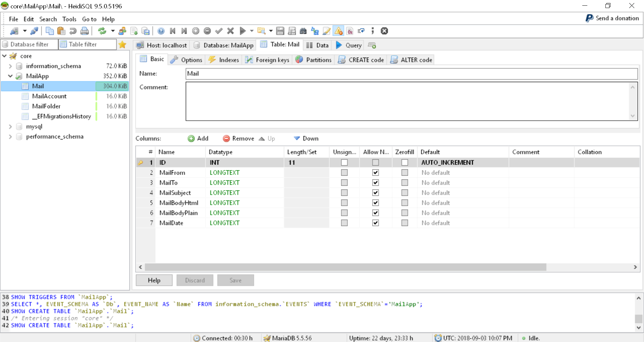Click the green Refresh icon
The width and height of the screenshot is (644, 342).
coord(102,31)
